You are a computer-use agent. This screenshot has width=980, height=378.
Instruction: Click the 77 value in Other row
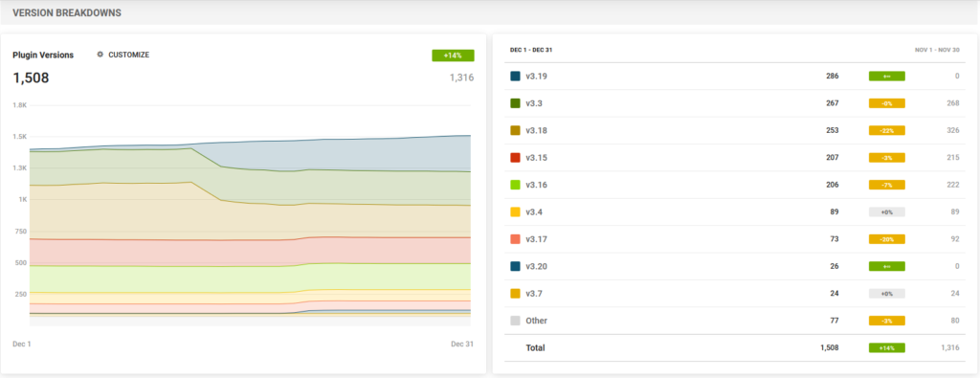point(835,321)
